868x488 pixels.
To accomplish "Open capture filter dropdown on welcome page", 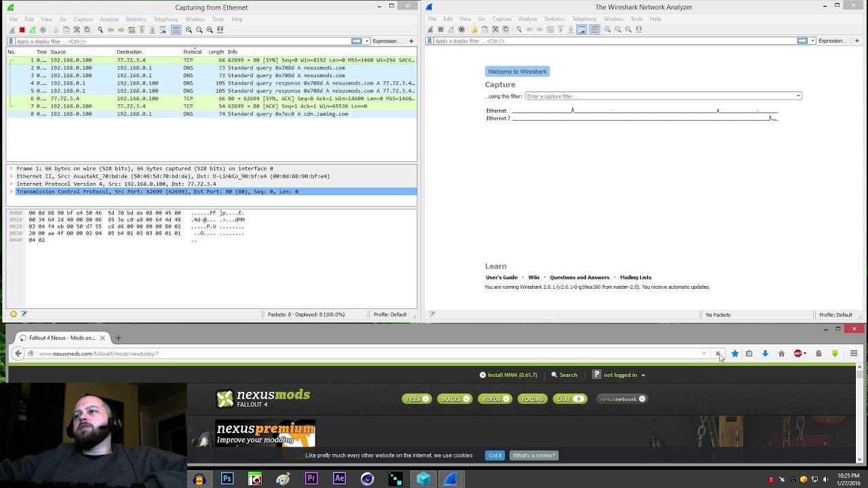I will 798,96.
